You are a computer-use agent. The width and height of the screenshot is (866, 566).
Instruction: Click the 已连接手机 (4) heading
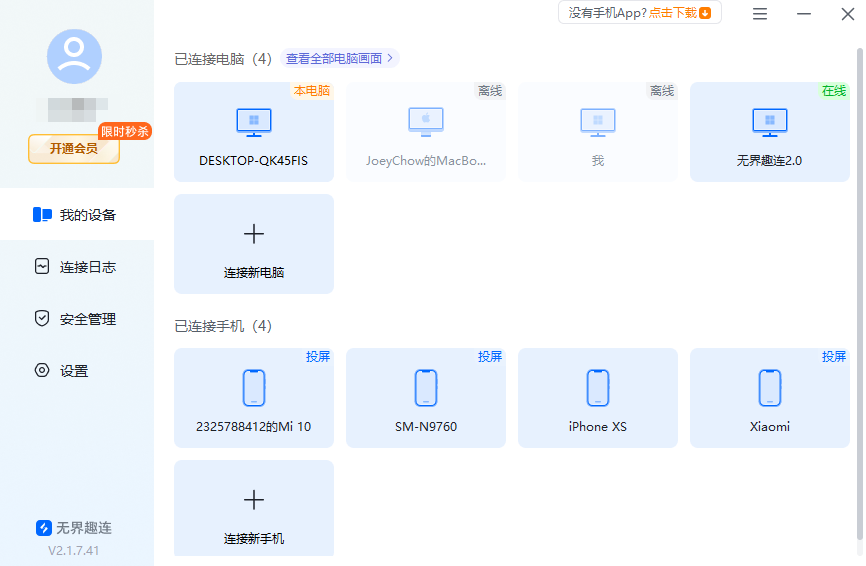click(223, 326)
